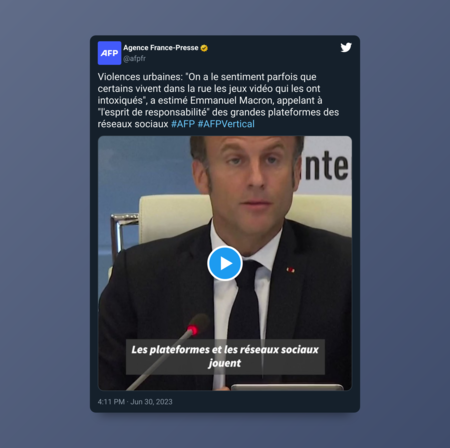This screenshot has height=448, width=450.
Task: Click the gold verified badge
Action: click(204, 48)
